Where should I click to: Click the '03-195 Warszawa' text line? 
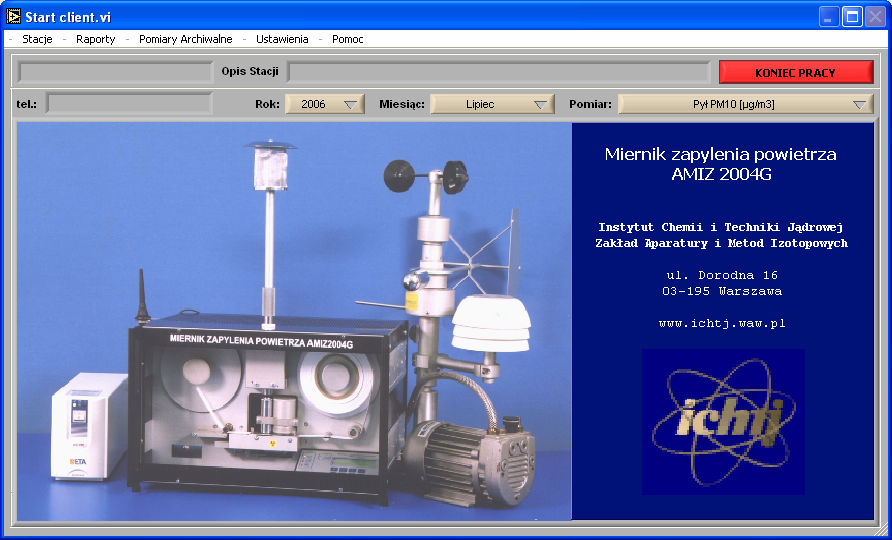click(x=722, y=291)
